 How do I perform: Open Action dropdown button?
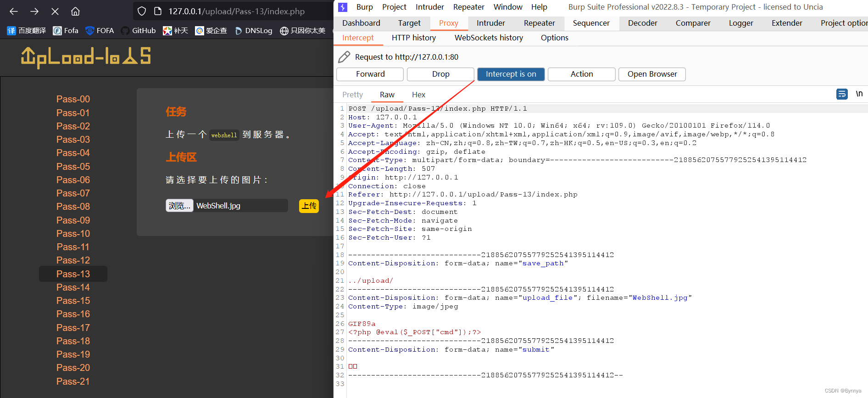pos(582,74)
